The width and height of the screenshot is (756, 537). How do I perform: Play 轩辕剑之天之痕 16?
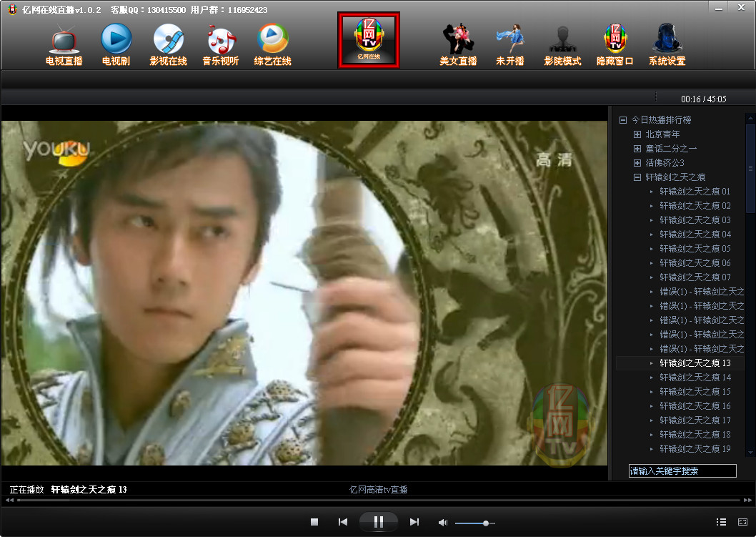click(695, 406)
